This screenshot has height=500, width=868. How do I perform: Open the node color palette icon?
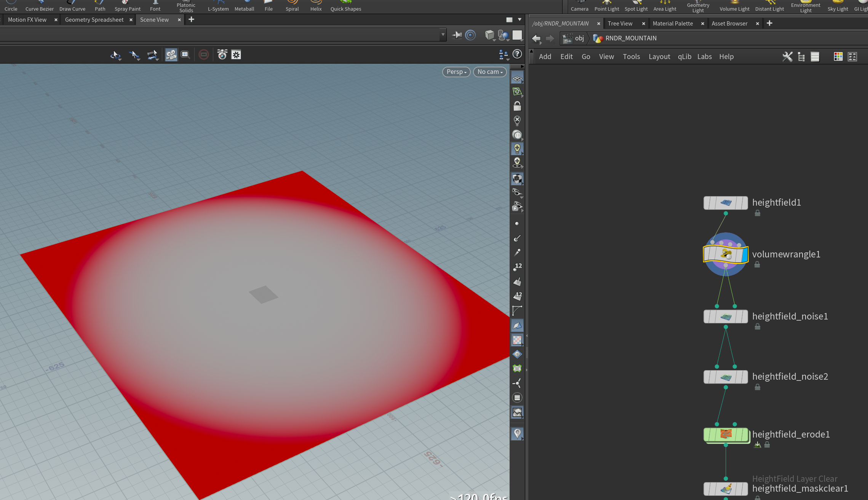tap(838, 57)
